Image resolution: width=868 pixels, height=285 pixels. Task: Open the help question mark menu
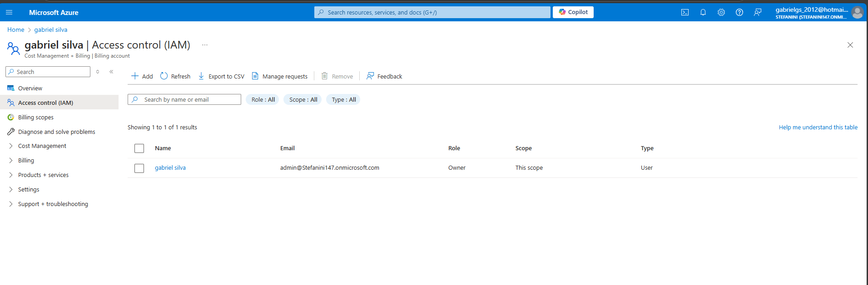(739, 12)
